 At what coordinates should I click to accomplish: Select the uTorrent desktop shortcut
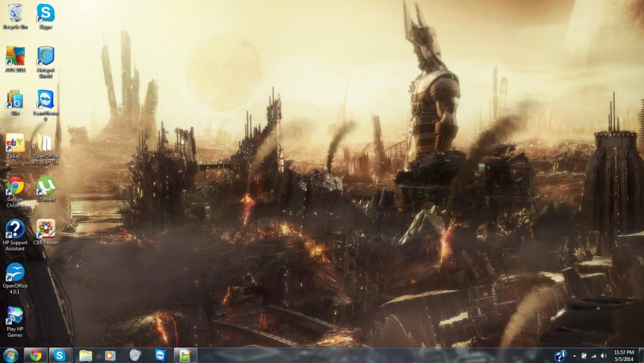click(x=45, y=186)
